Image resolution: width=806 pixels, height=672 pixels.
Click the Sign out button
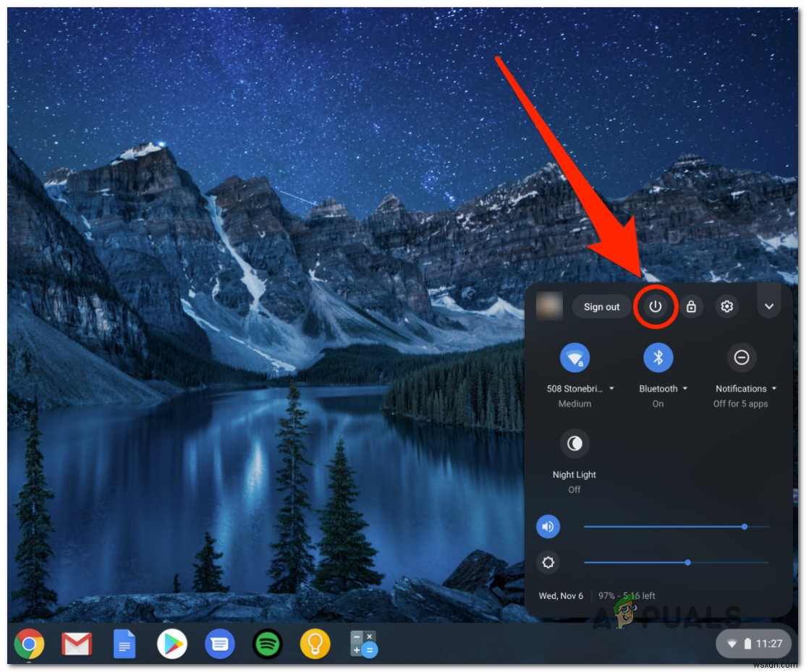[x=601, y=307]
